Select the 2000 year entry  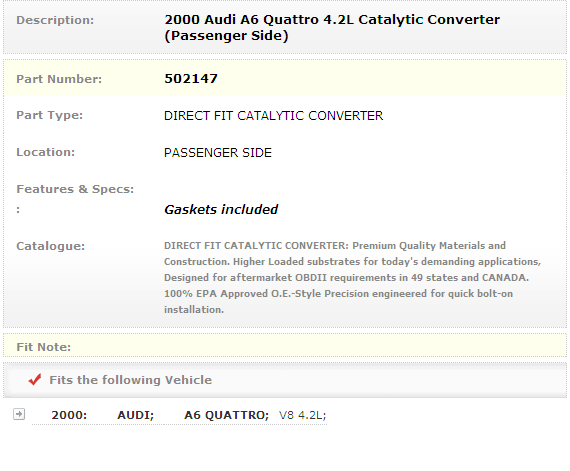(69, 415)
